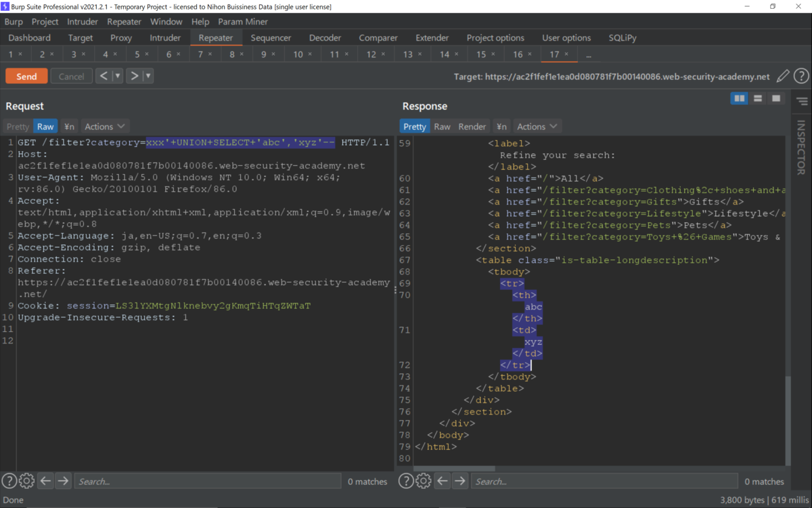Switch to top-bottom stacked layout view

click(758, 99)
